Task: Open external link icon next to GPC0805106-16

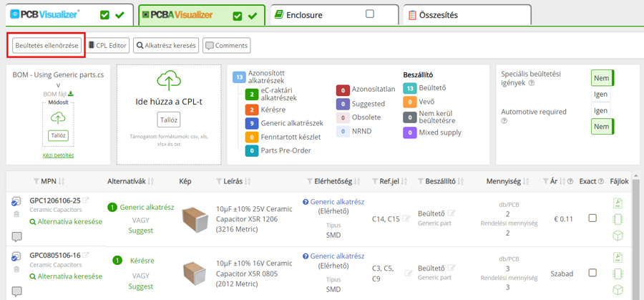Action: click(87, 256)
